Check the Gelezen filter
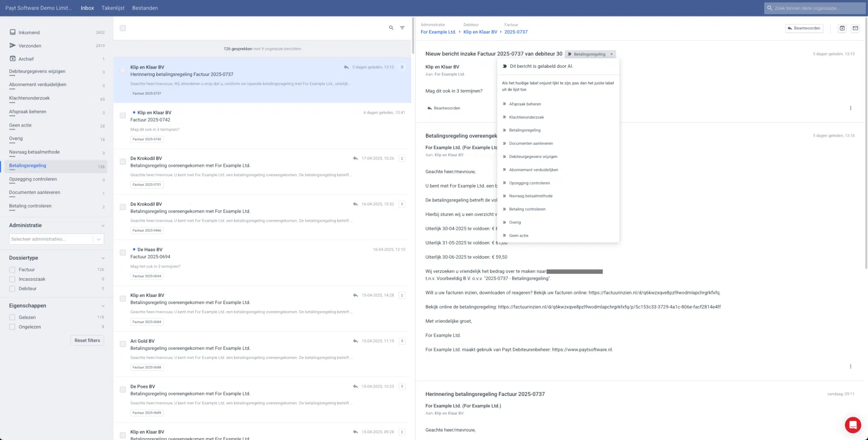The height and width of the screenshot is (440, 868). [12, 317]
